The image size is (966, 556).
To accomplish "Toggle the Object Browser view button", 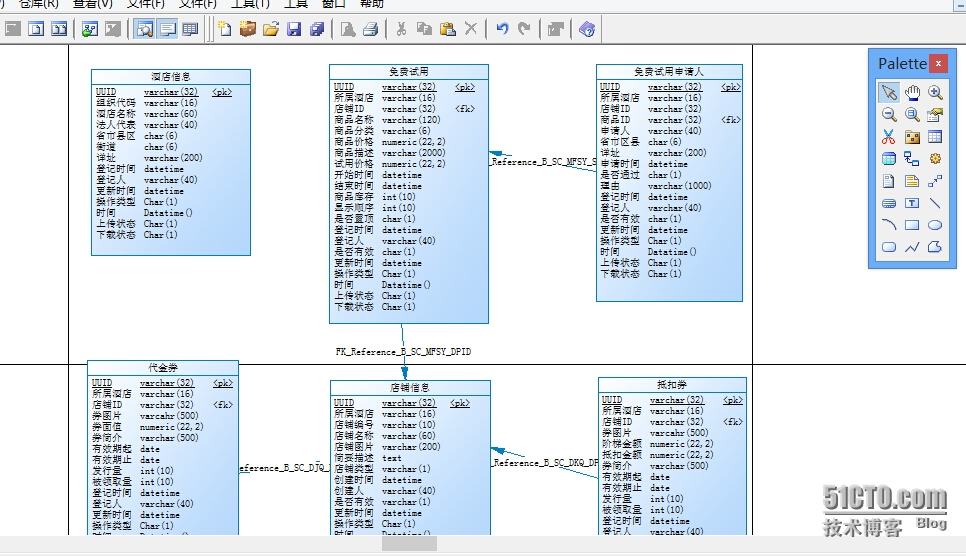I will tap(144, 29).
